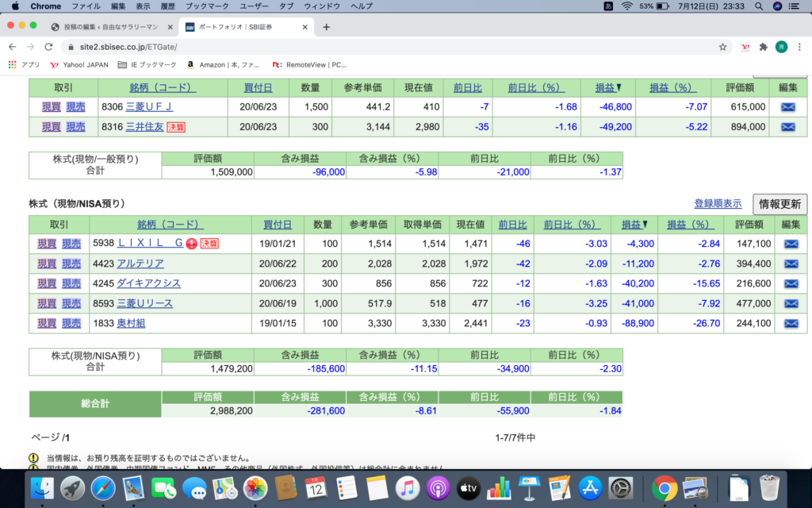
Task: Click 現買 for 三菱UFJ
Action: pos(52,107)
